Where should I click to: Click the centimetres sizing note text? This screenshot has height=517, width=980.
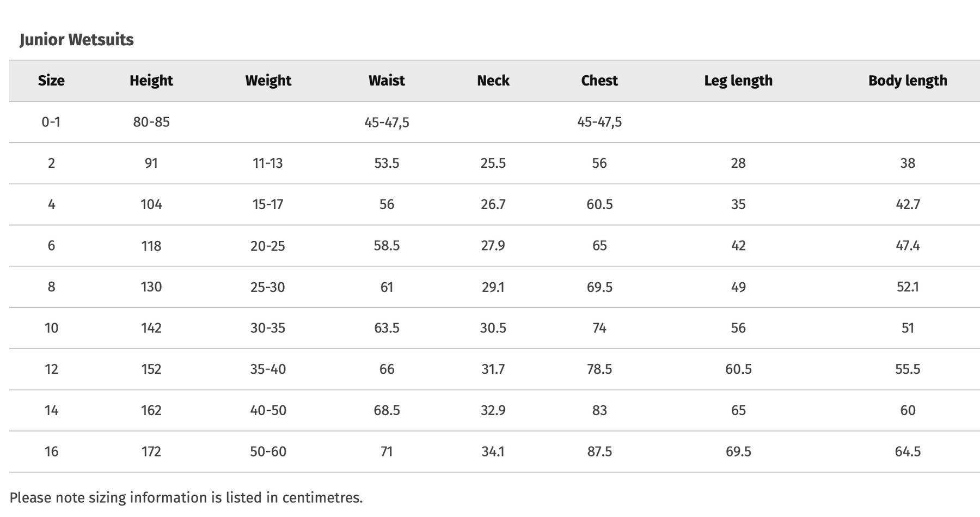click(x=186, y=498)
